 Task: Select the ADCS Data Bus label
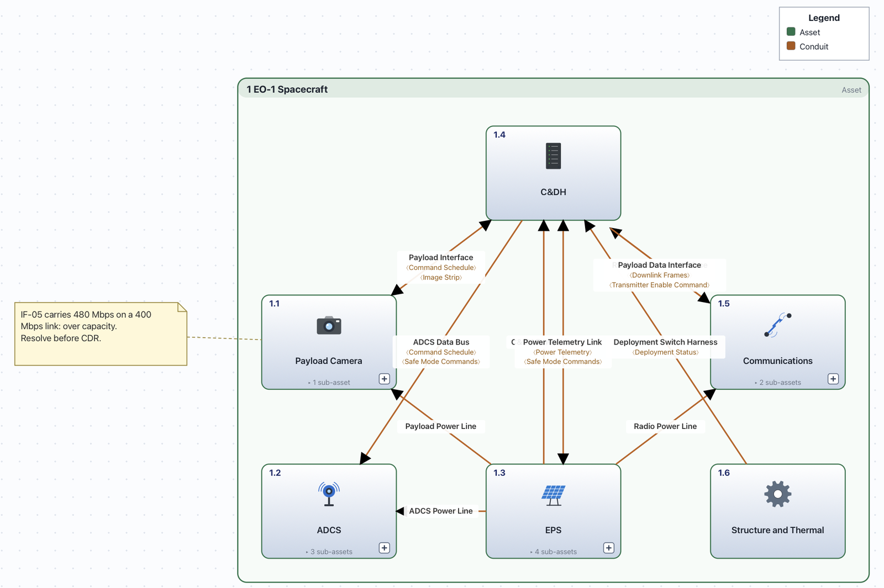[441, 342]
